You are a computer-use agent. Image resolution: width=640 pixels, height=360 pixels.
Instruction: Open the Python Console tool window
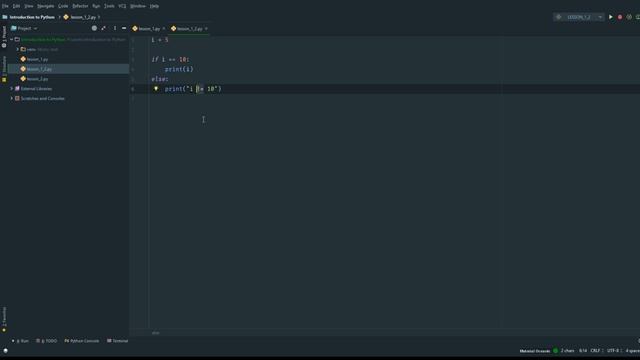pos(82,341)
